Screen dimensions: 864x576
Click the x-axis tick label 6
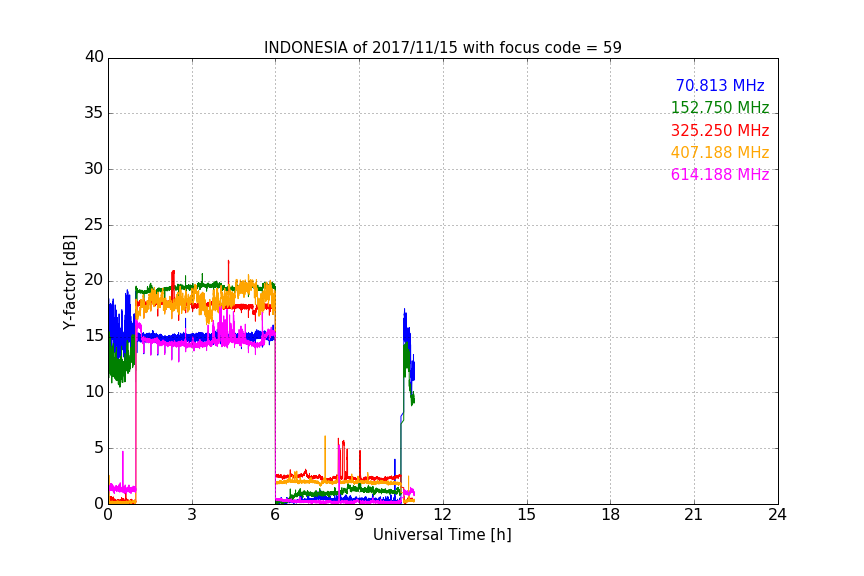(276, 515)
